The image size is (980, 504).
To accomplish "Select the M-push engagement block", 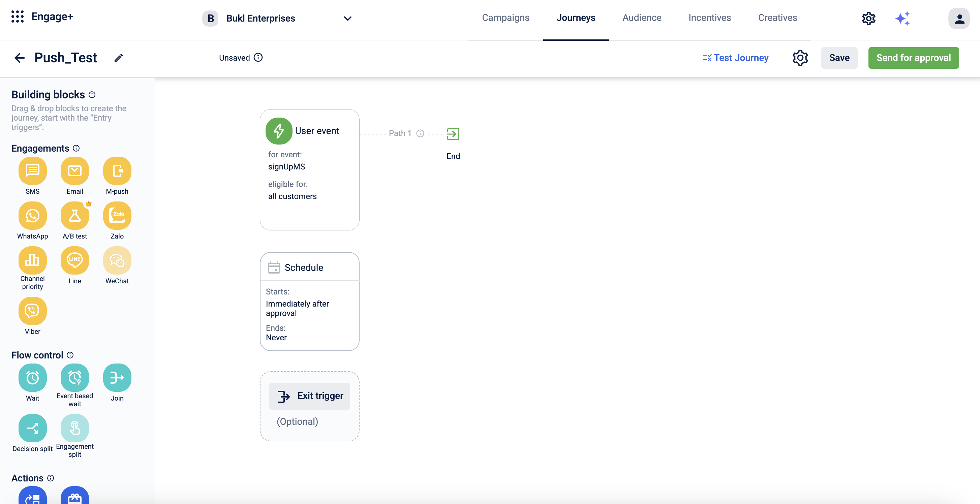I will [117, 171].
